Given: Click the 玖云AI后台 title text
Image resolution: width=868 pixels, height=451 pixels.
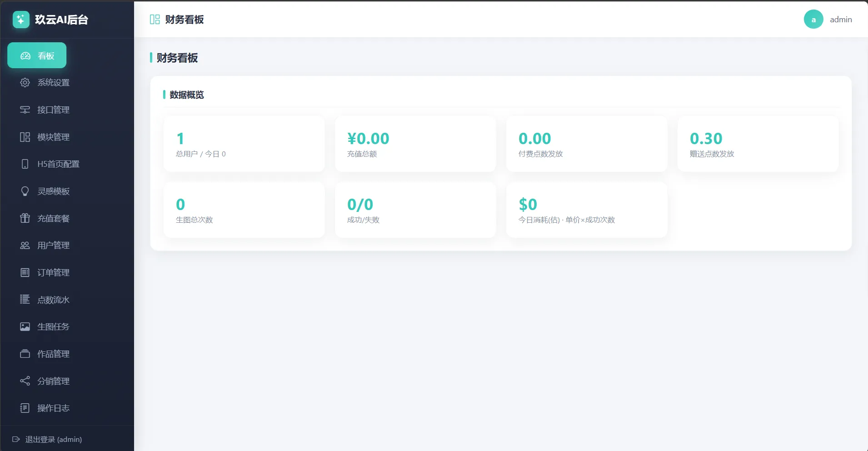Looking at the screenshot, I should click(x=61, y=20).
